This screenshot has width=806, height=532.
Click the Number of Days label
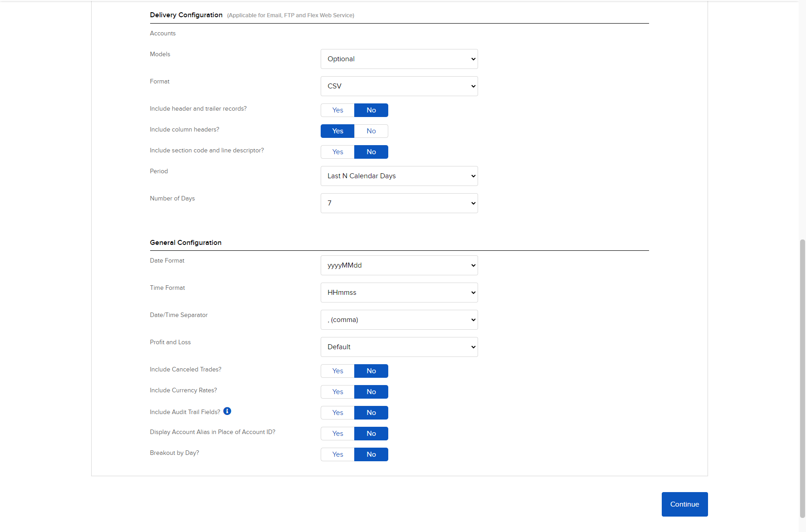click(x=172, y=199)
